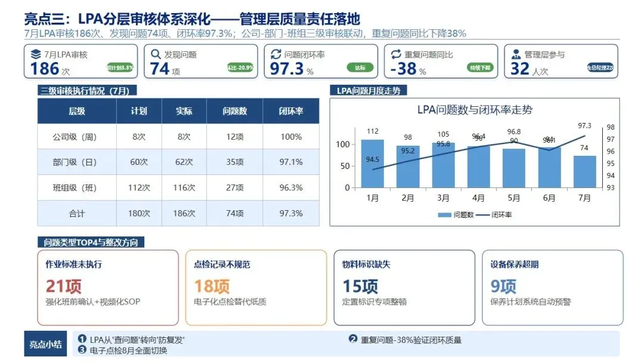Image resolution: width=644 pixels, height=363 pixels.
Task: Click the green badge in the 74项 card
Action: click(240, 67)
